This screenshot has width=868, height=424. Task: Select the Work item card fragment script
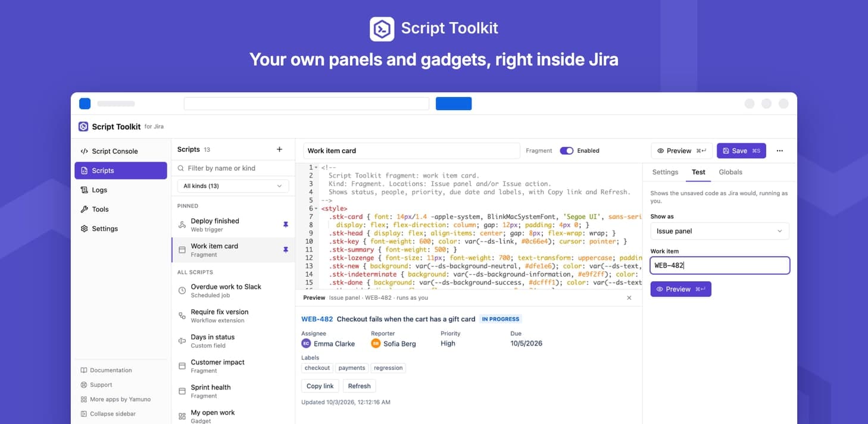coord(233,250)
